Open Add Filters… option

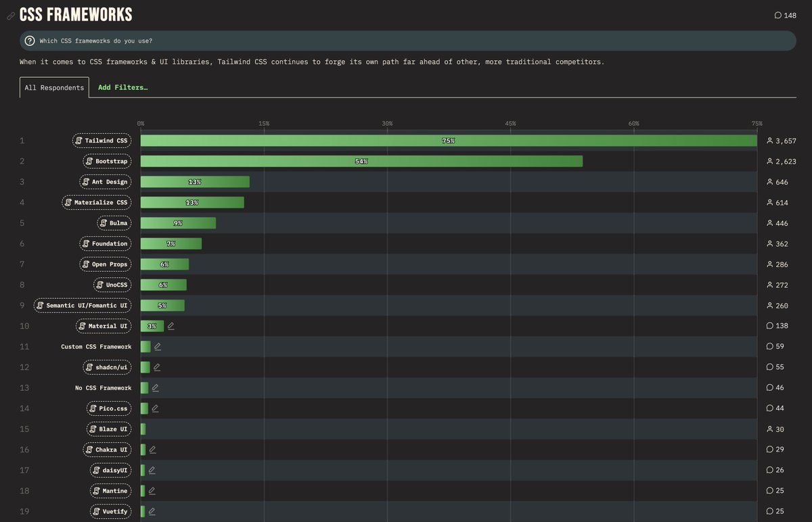pos(122,87)
